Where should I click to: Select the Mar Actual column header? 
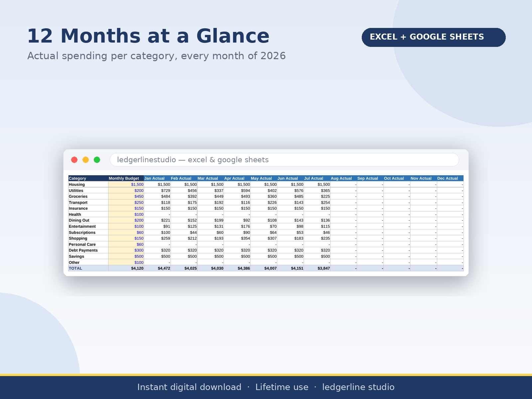[x=210, y=179]
